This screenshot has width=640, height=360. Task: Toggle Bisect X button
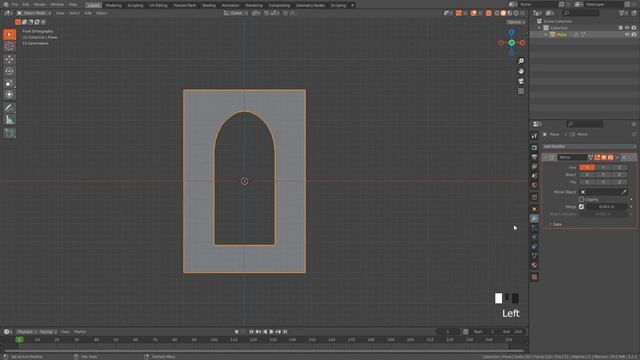587,175
